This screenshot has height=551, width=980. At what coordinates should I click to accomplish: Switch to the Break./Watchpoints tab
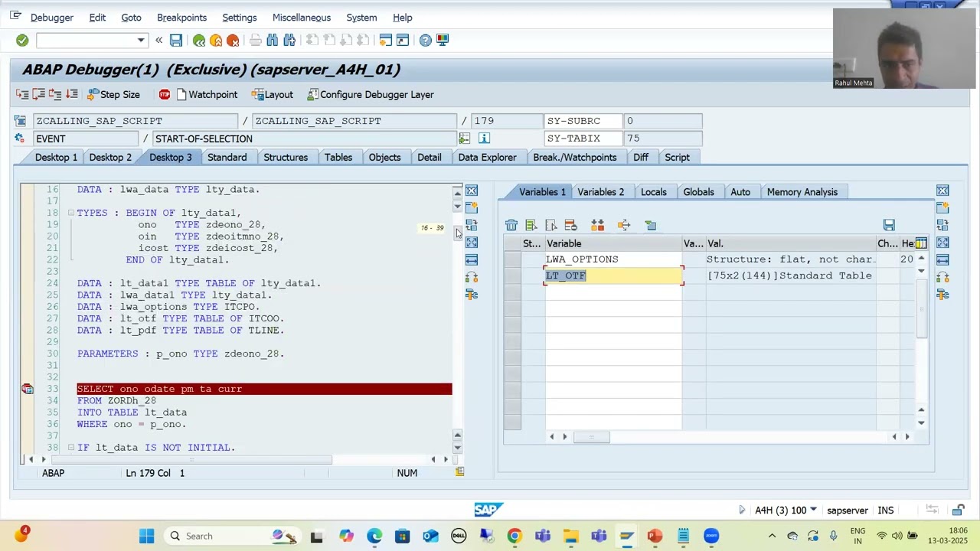click(575, 157)
